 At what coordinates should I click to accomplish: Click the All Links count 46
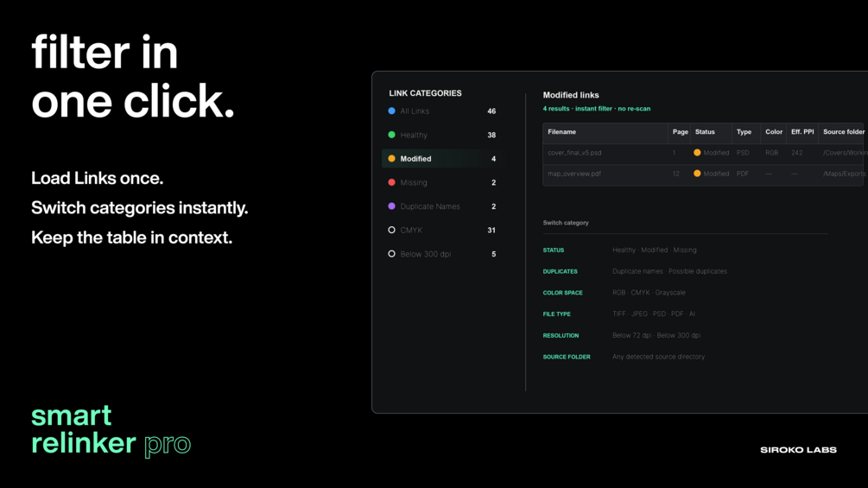click(x=491, y=111)
